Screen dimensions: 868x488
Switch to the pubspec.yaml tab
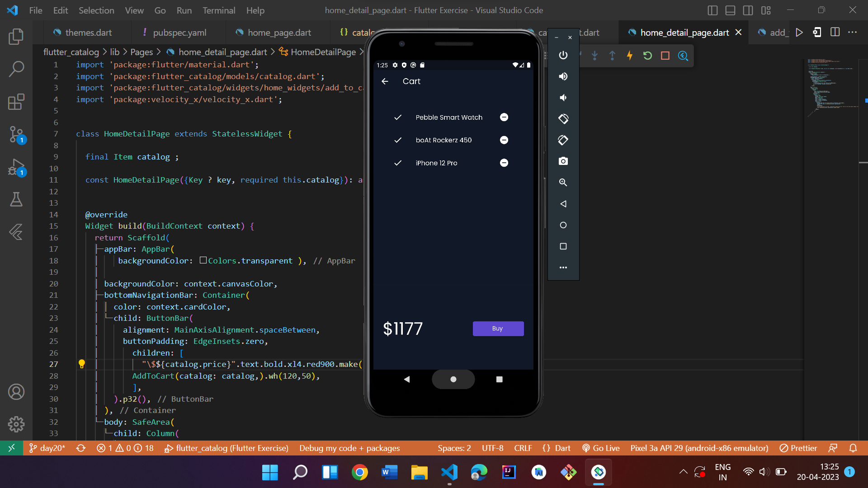179,32
